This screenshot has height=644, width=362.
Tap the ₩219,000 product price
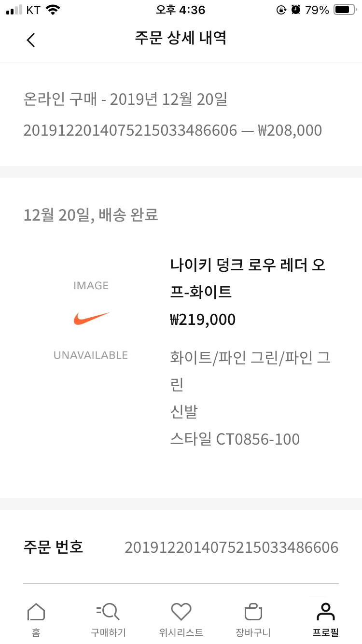[203, 320]
